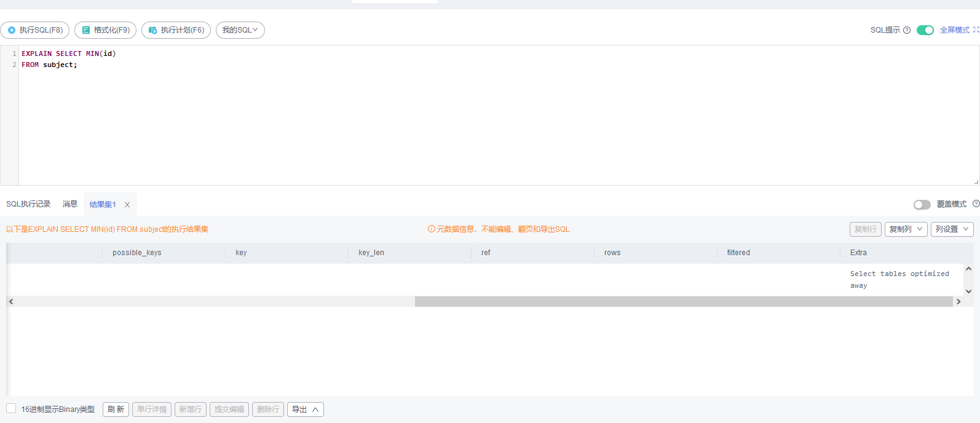
Task: Click the result table scroll-down arrow
Action: pos(968,291)
